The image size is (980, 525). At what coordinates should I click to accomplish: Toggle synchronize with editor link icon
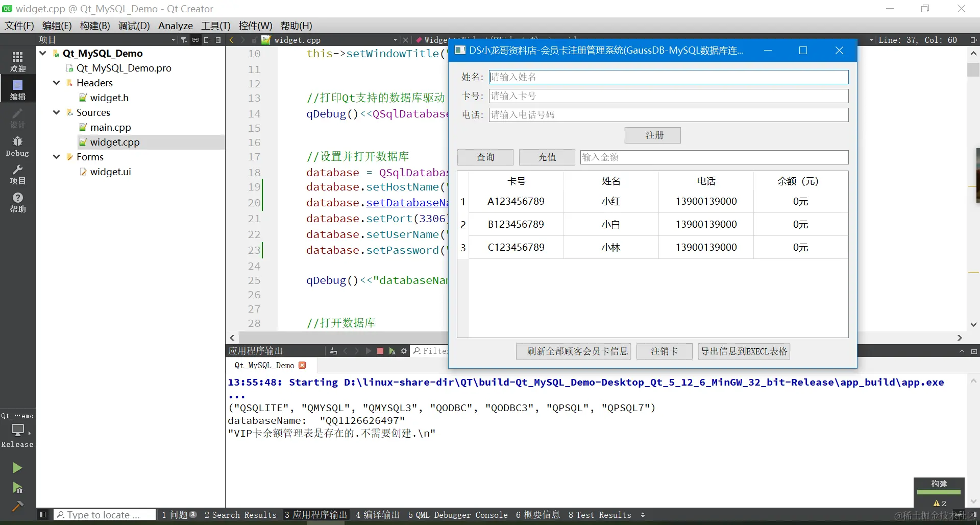click(x=195, y=40)
